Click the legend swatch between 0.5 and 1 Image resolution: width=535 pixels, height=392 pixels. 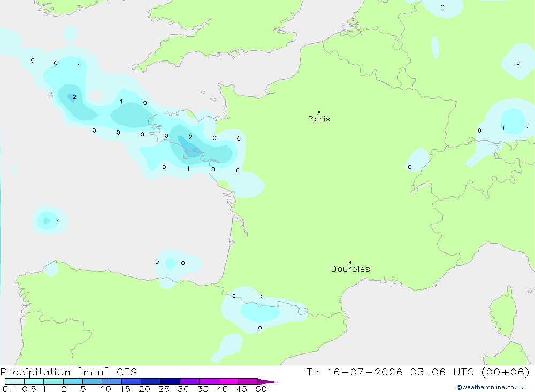34,381
